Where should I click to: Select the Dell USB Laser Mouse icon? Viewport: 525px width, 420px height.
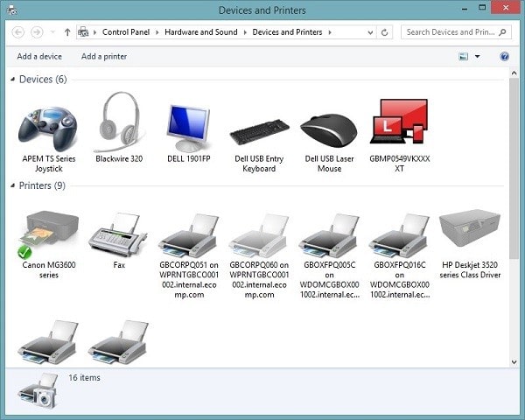[x=329, y=130]
